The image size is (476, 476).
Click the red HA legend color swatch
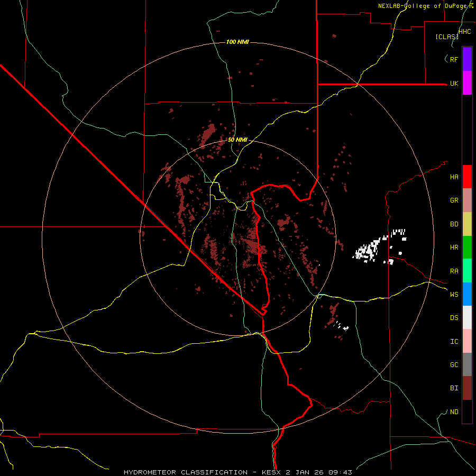point(467,177)
